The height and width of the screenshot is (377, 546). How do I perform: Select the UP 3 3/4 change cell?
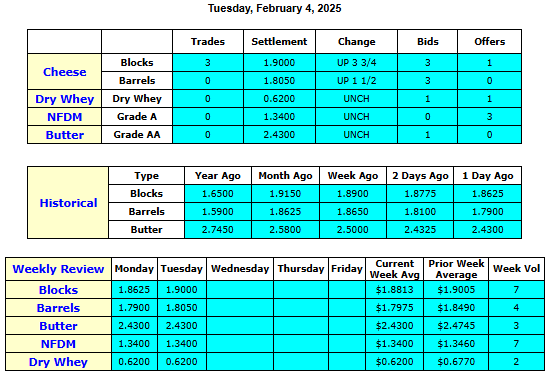357,63
